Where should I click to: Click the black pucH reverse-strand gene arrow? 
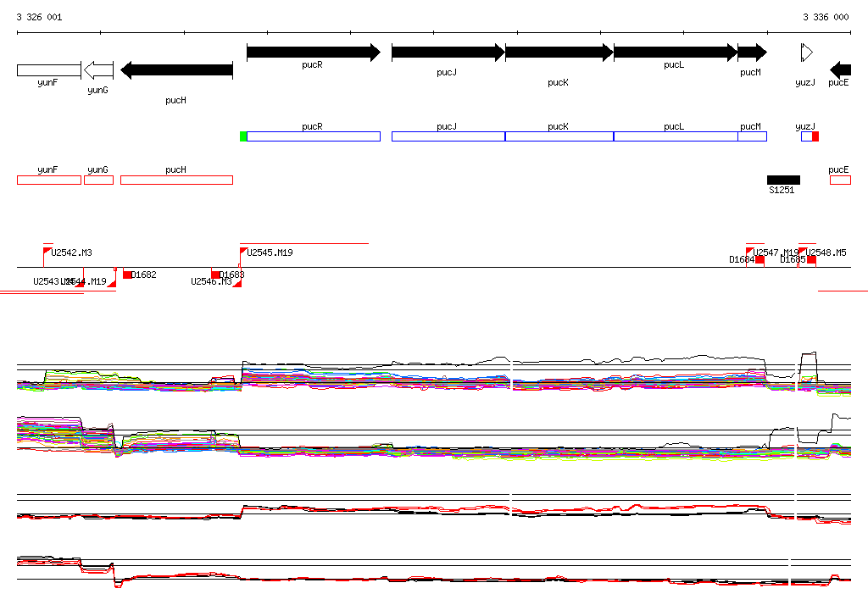coord(176,69)
